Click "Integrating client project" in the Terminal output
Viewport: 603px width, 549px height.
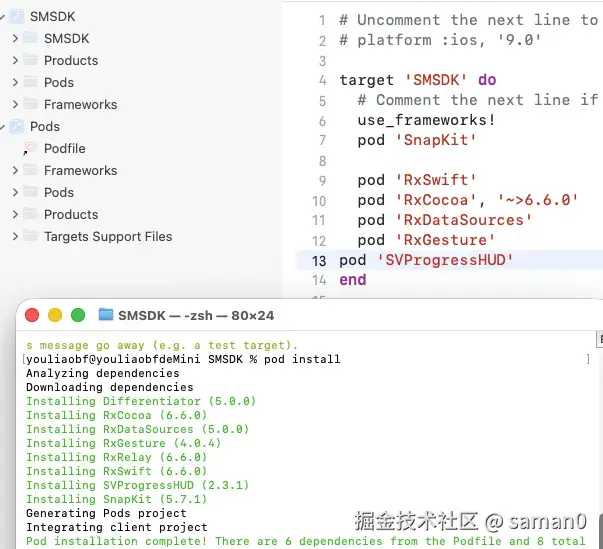pos(117,527)
